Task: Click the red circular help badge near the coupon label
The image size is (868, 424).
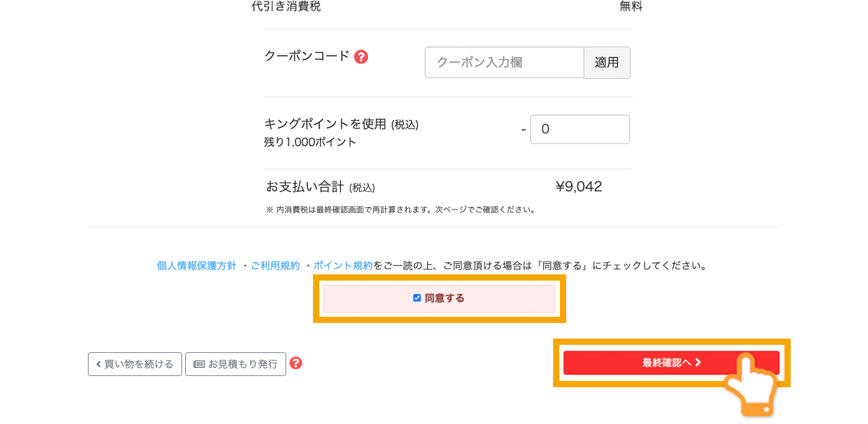Action: [361, 56]
